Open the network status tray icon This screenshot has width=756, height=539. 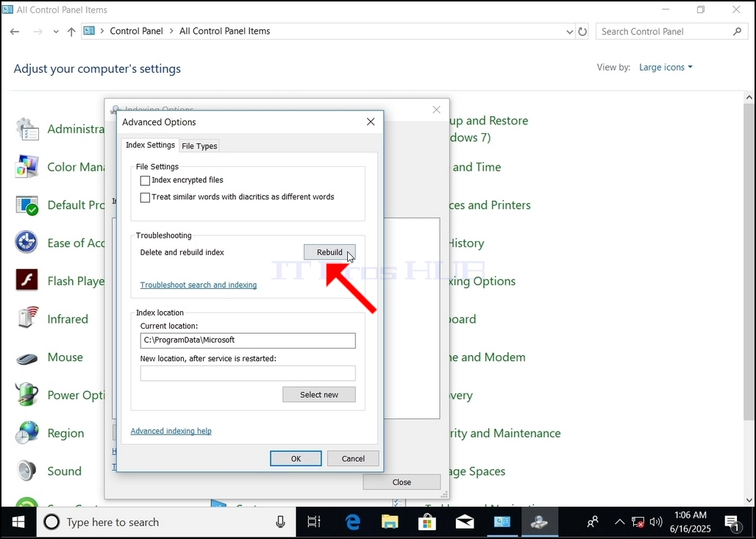pos(638,522)
